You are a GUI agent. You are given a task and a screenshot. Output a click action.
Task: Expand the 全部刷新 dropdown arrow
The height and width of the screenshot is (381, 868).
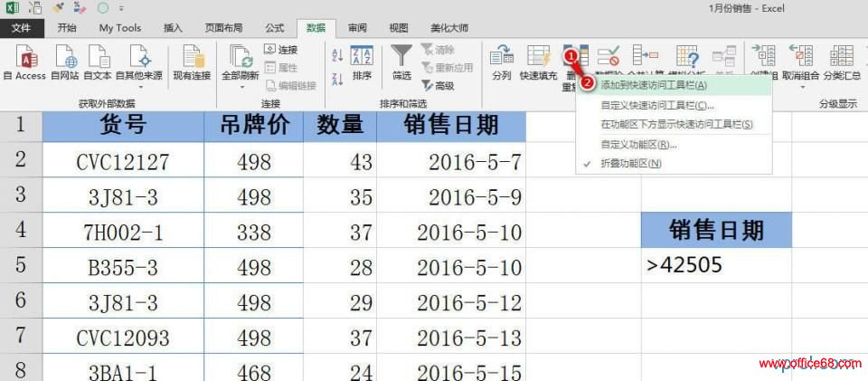(x=241, y=87)
